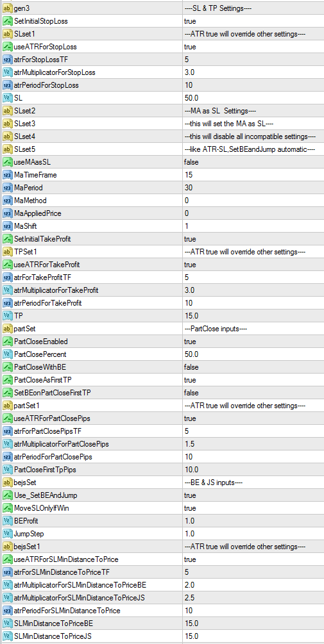Click the string icon beside bejsSet
Image resolution: width=324 pixels, height=644 pixels.
(8, 482)
